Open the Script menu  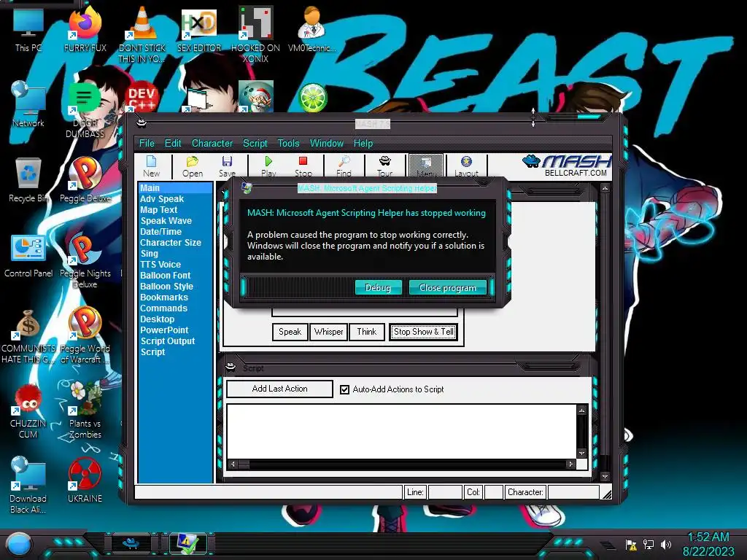255,144
